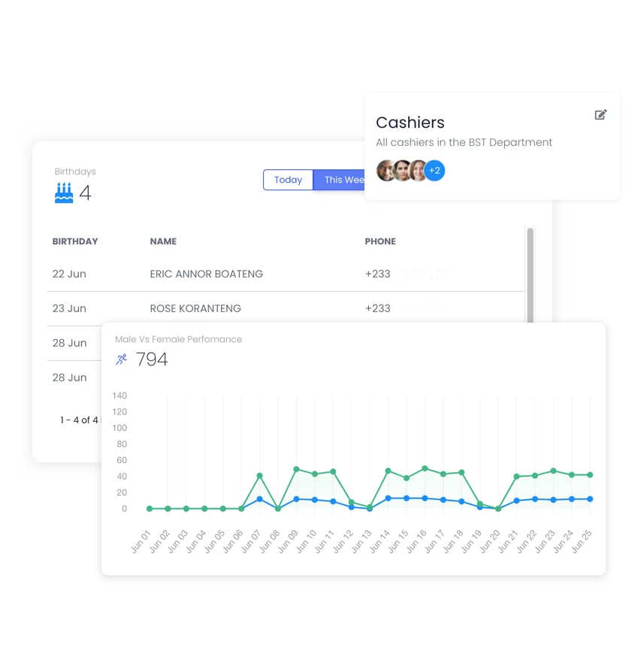The height and width of the screenshot is (655, 644).
Task: Select the ERIC ANNOR BOATENG row
Action: click(x=207, y=274)
